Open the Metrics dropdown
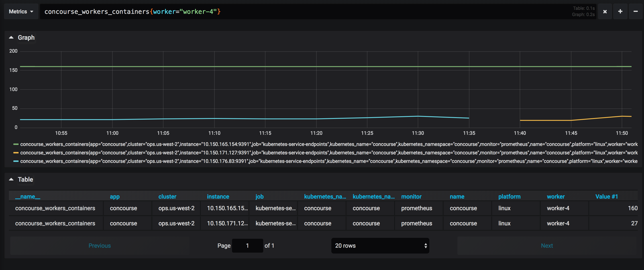 click(21, 11)
